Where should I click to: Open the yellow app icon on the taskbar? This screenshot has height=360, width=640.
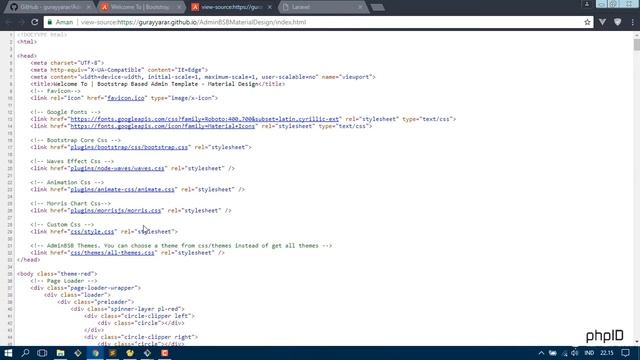click(130, 353)
